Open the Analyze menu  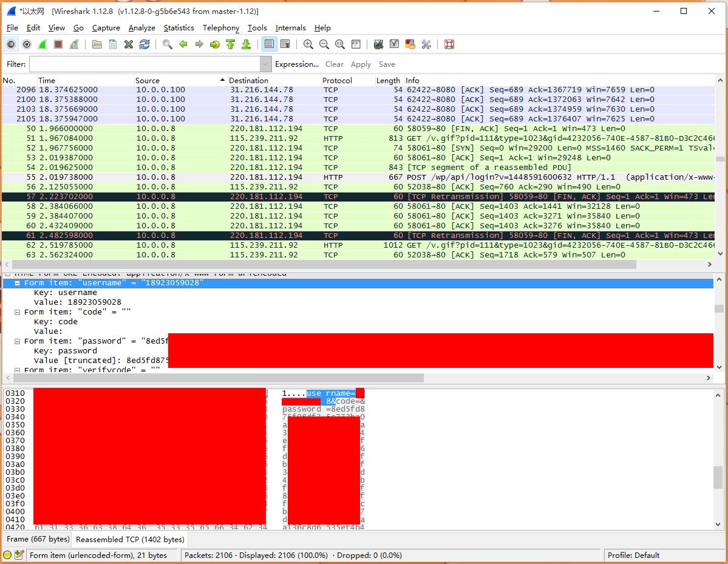tap(142, 28)
